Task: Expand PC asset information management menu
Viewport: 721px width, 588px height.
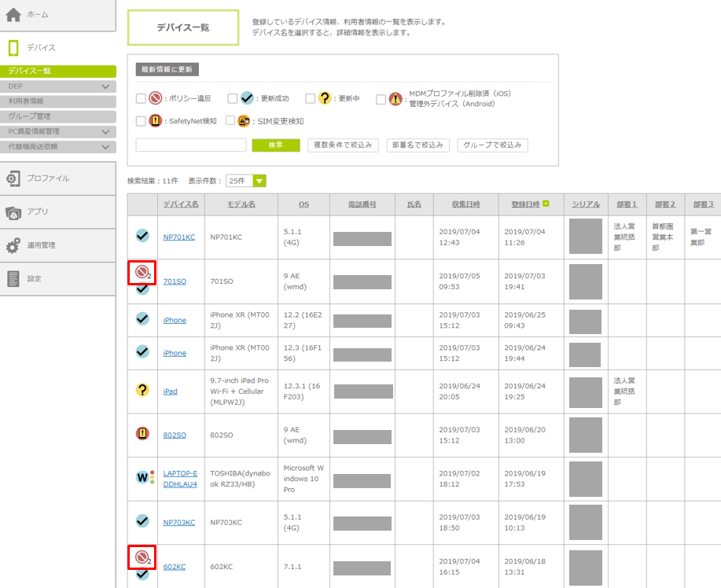Action: coord(105,131)
